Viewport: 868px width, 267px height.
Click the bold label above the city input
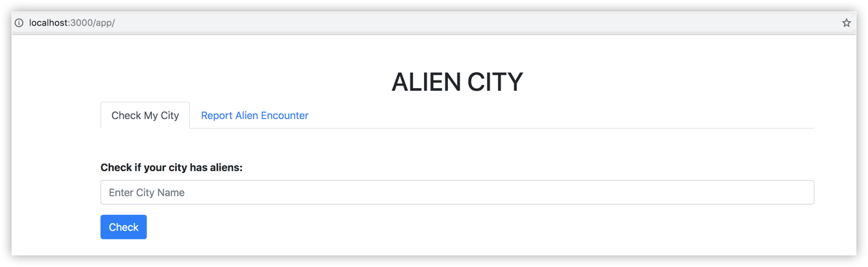[x=171, y=168]
